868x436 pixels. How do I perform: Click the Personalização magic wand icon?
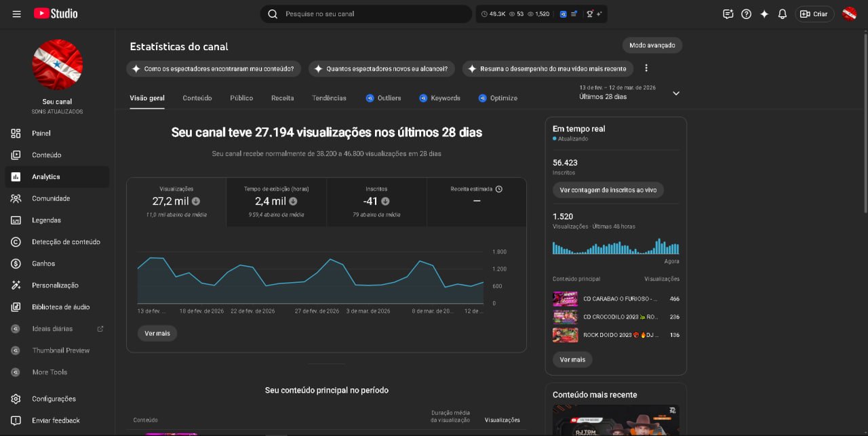pos(16,285)
